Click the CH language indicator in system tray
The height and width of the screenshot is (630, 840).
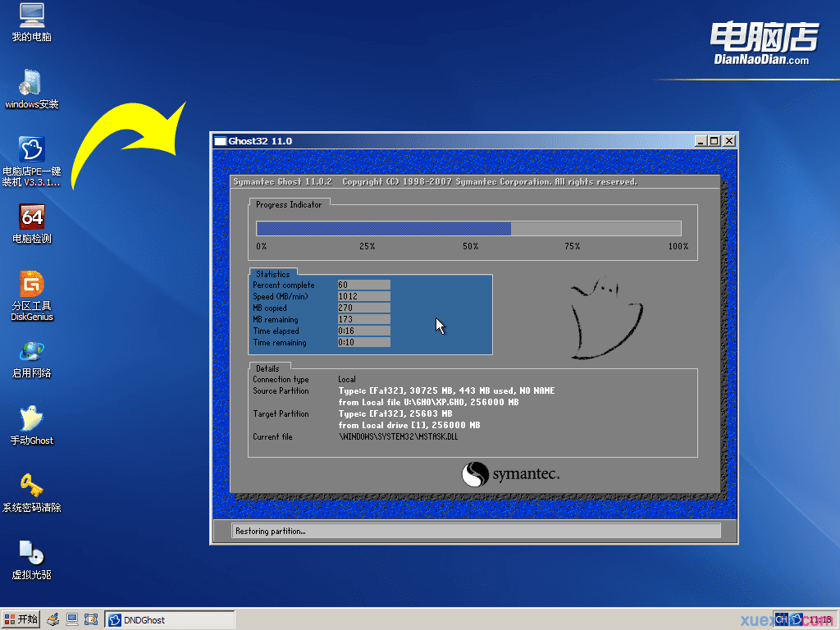point(782,619)
